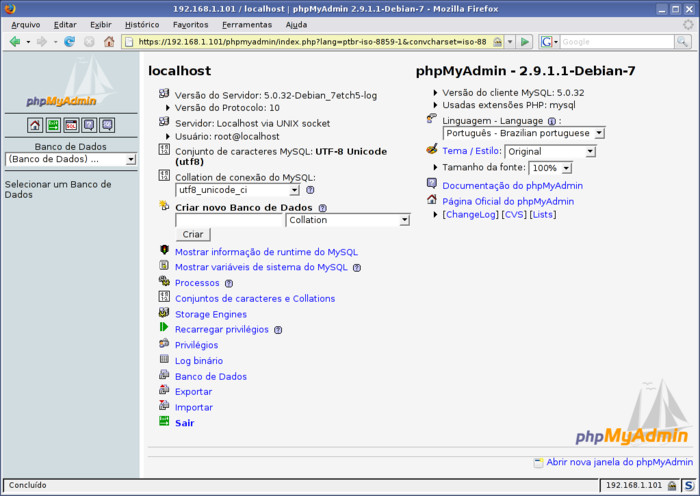Click the green Exit icon in sidebar
This screenshot has width=700, height=496.
coord(53,125)
